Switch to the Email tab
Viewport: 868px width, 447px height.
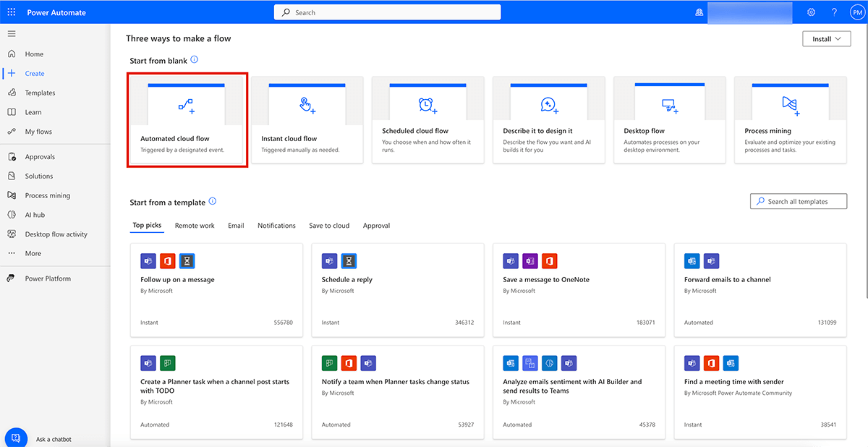236,226
